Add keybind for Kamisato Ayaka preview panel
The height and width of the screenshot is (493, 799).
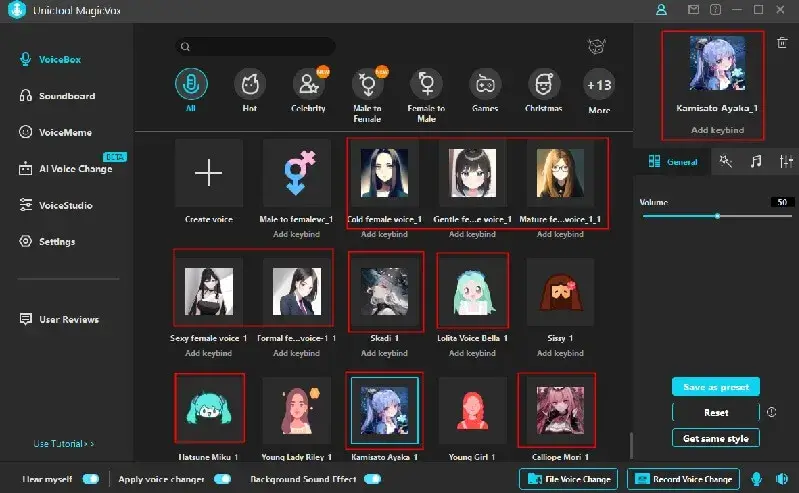pyautogui.click(x=717, y=130)
